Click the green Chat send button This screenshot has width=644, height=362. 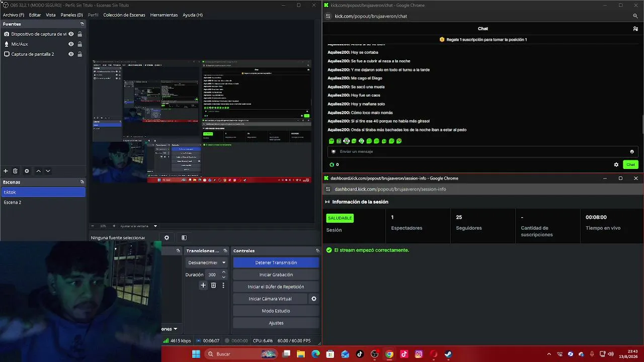(630, 164)
